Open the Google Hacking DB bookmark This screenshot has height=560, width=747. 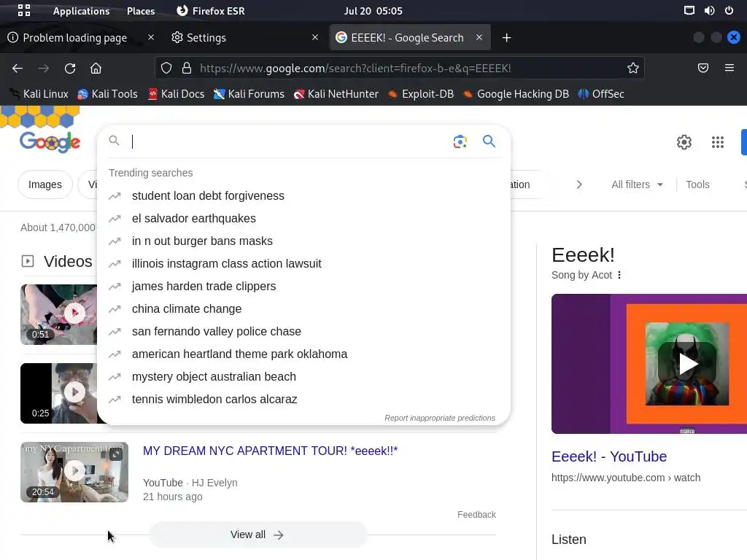point(516,94)
